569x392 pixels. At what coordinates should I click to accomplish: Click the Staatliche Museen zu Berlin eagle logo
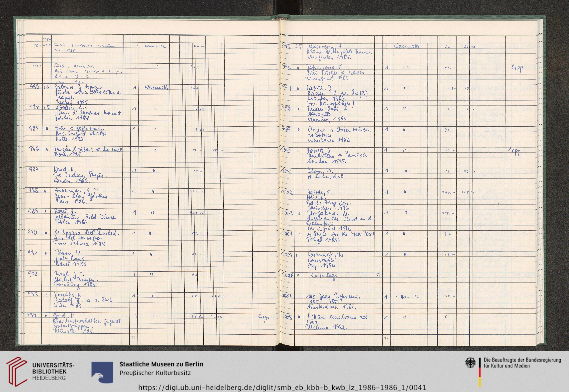pos(102,372)
